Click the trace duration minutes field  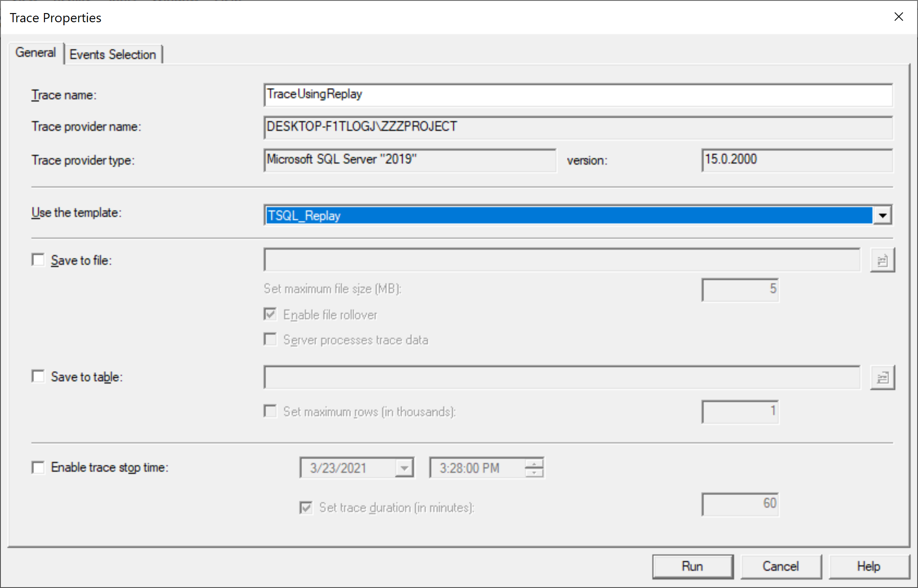pyautogui.click(x=740, y=504)
